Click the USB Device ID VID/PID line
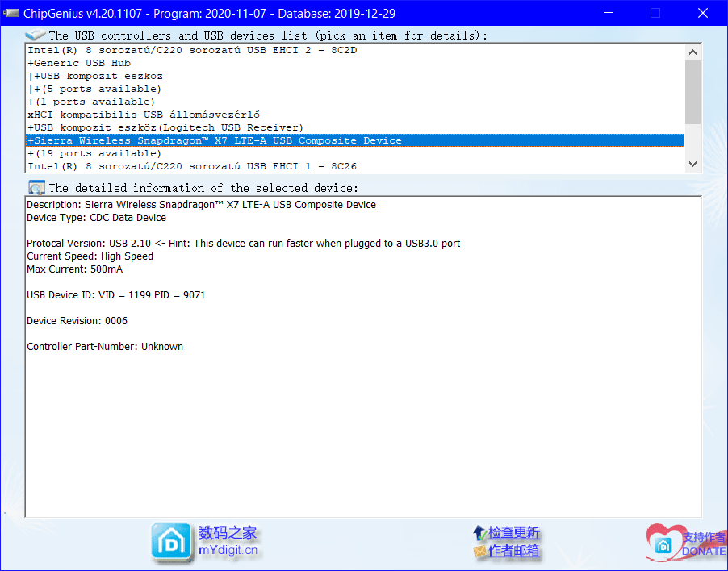The height and width of the screenshot is (571, 728). point(115,295)
